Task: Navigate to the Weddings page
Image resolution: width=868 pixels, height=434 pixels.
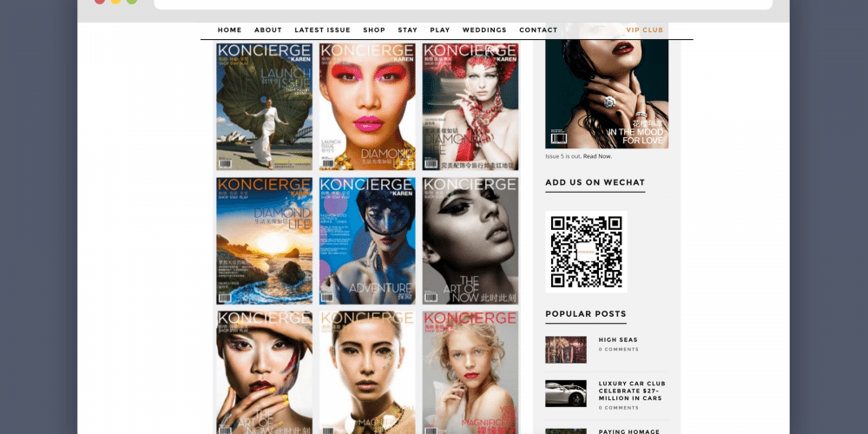Action: (x=484, y=30)
